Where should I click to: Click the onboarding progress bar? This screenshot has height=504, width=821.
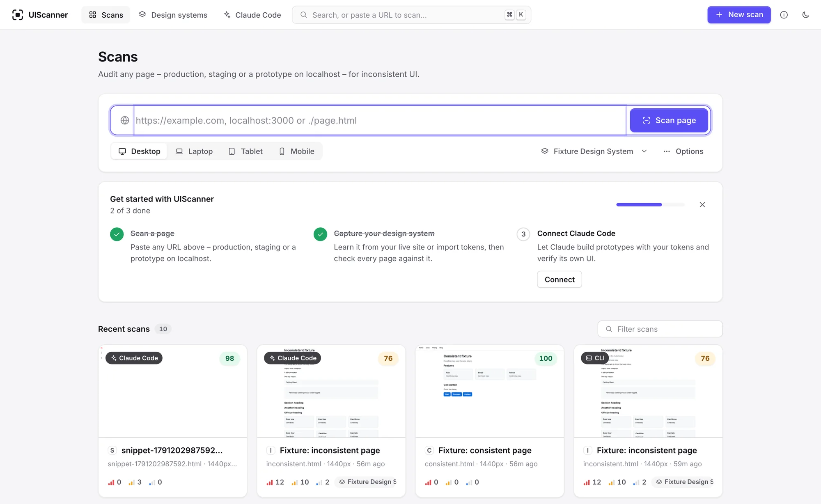click(x=650, y=204)
